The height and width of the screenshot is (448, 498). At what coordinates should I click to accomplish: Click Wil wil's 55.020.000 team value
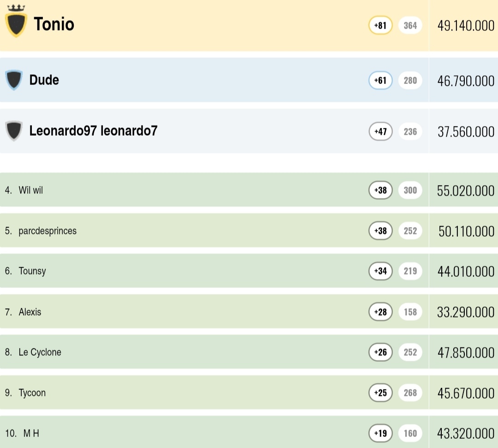pyautogui.click(x=465, y=191)
